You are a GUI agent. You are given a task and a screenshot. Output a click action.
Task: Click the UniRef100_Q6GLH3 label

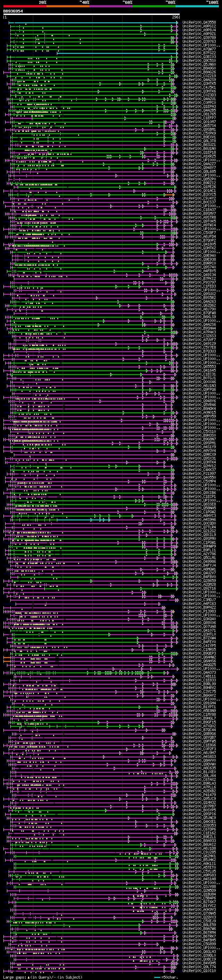point(199,952)
